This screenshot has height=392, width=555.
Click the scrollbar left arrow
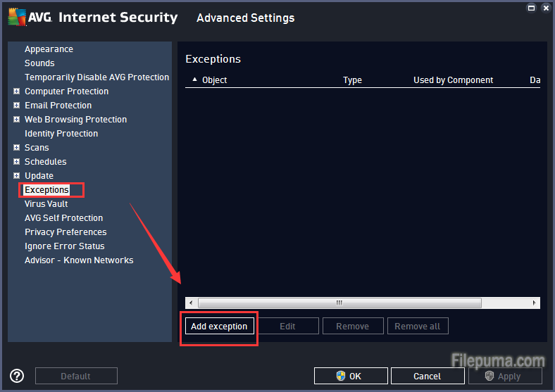point(192,303)
